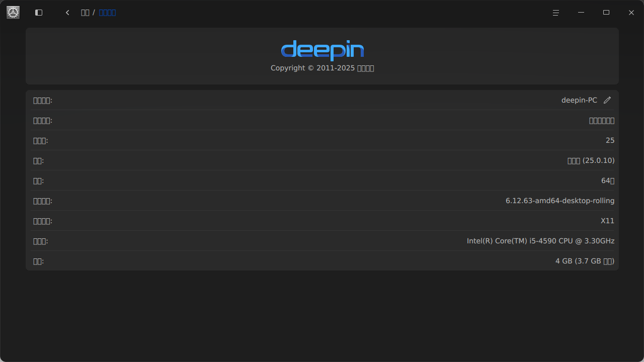Click the Copyright © 2011-2025 text

(323, 68)
